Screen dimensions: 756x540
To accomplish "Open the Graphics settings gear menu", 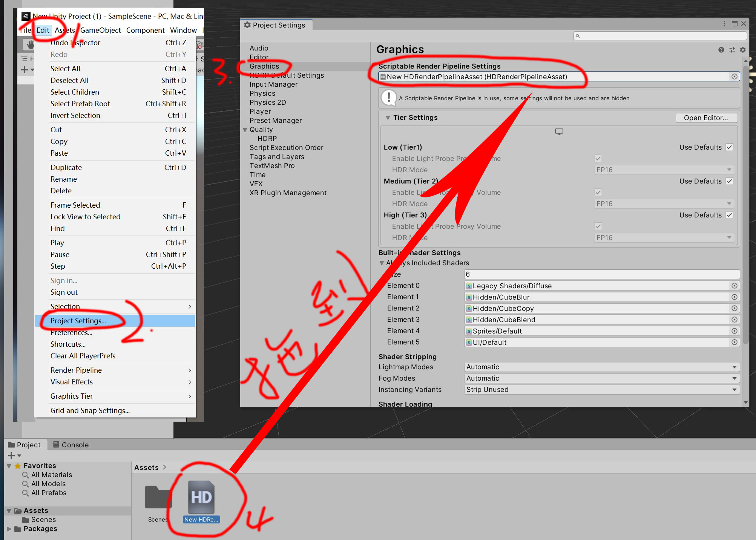I will point(742,50).
